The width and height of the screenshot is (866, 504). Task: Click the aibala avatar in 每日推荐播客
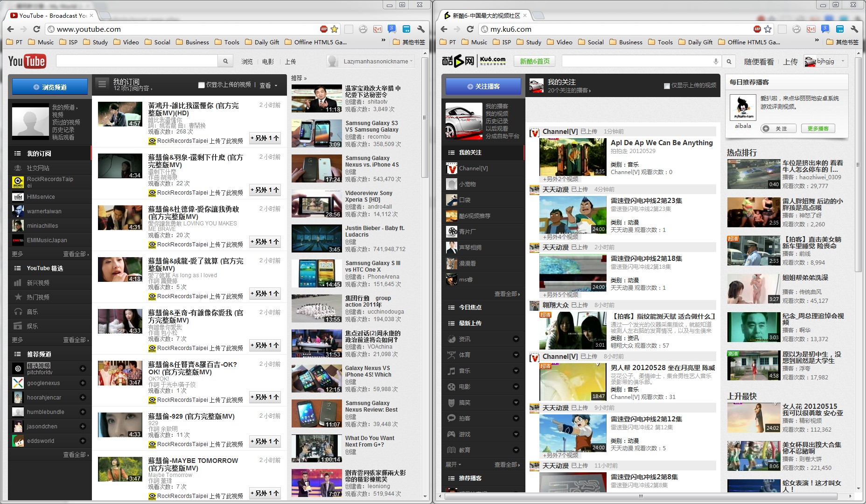point(743,107)
